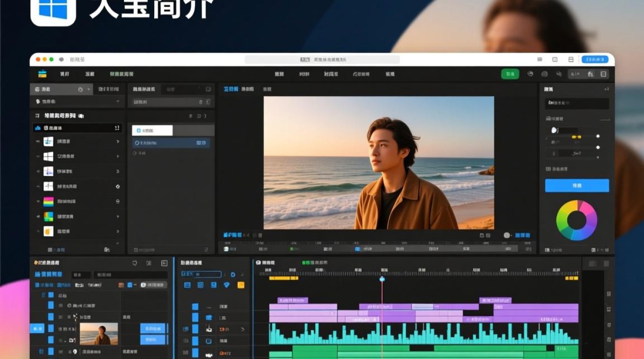Click the +3 indicator on the properties header
The width and height of the screenshot is (644, 359).
point(606,89)
